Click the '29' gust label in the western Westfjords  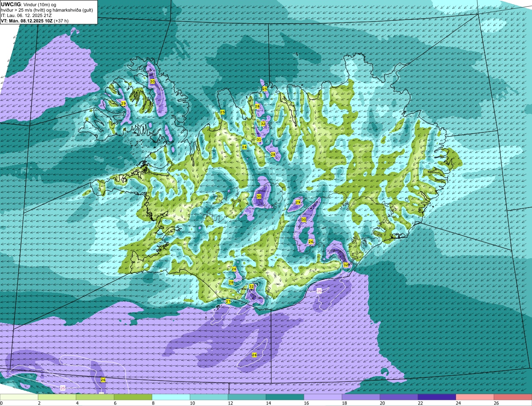click(123, 103)
